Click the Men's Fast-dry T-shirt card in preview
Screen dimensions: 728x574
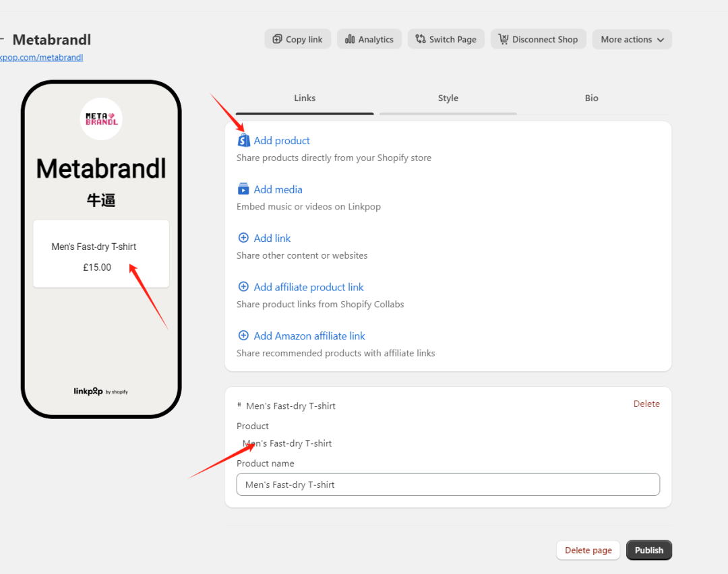[x=101, y=254]
